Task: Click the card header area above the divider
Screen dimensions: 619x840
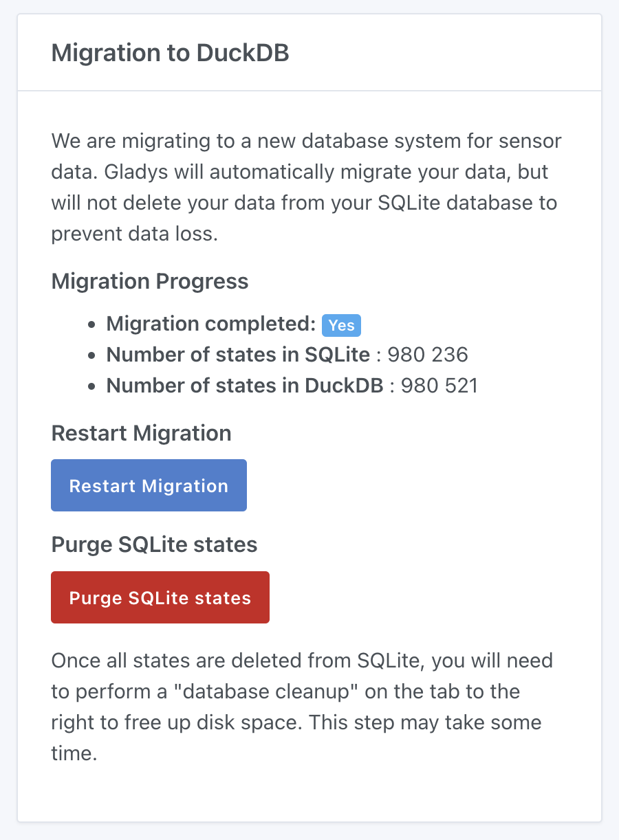Action: point(309,53)
